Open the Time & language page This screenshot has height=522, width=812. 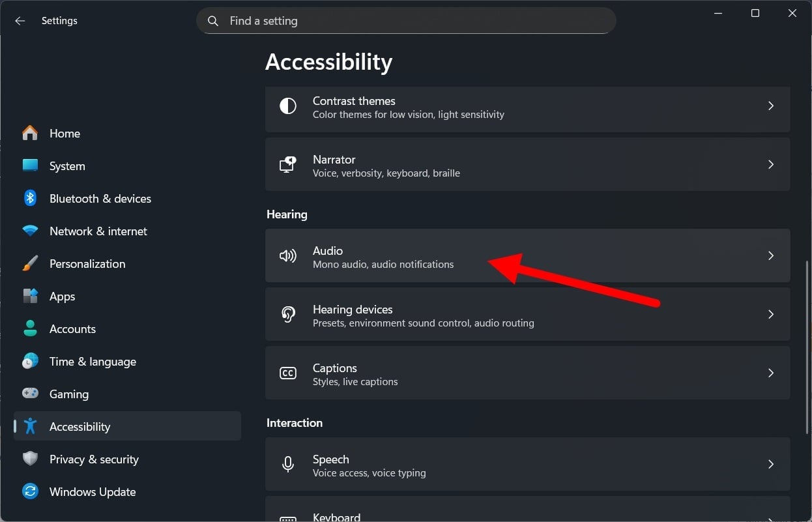pos(127,361)
